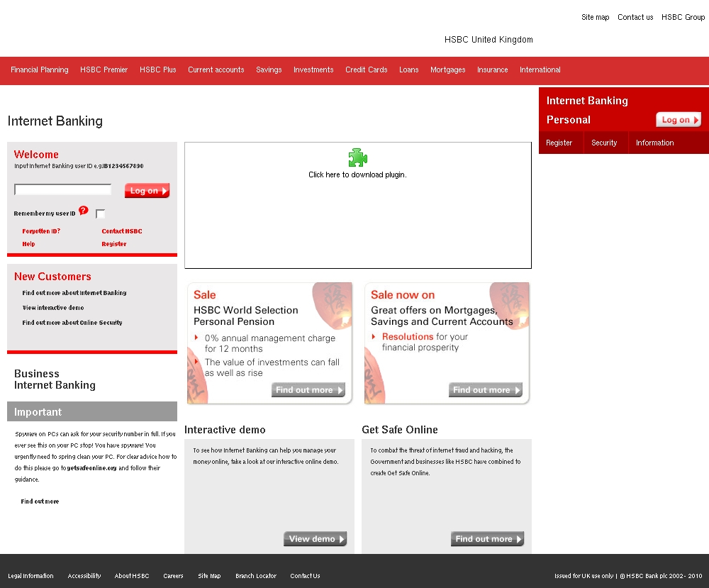Image resolution: width=709 pixels, height=588 pixels.
Task: Click Log on in the Personal banner
Action: pos(679,120)
